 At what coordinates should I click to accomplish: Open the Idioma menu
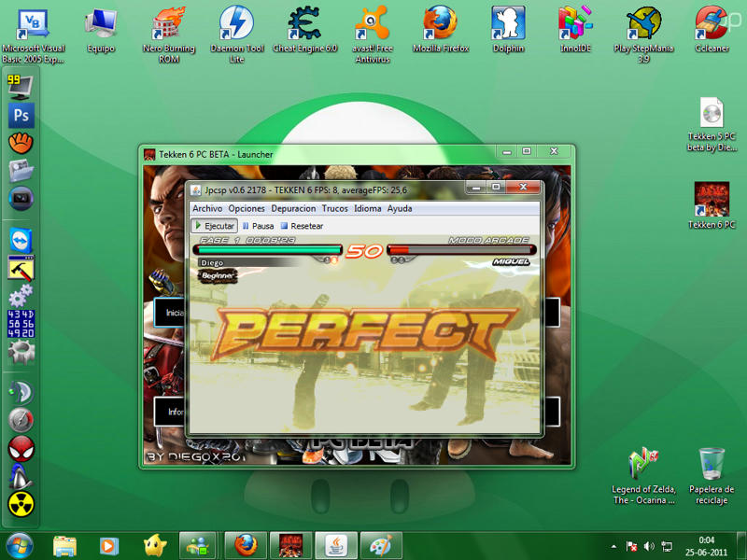tap(367, 208)
